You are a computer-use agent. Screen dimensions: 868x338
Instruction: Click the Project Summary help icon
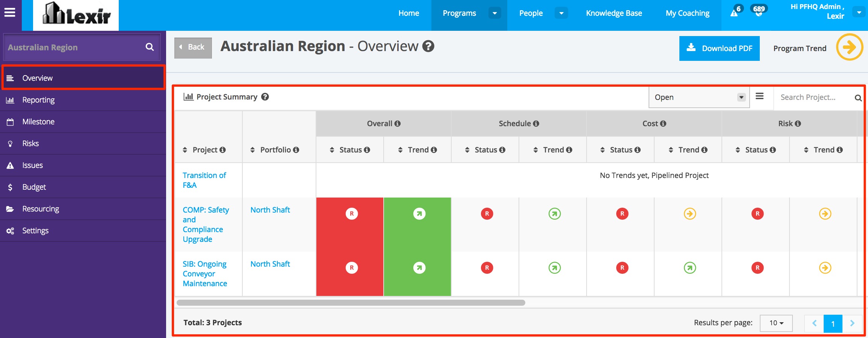click(265, 97)
